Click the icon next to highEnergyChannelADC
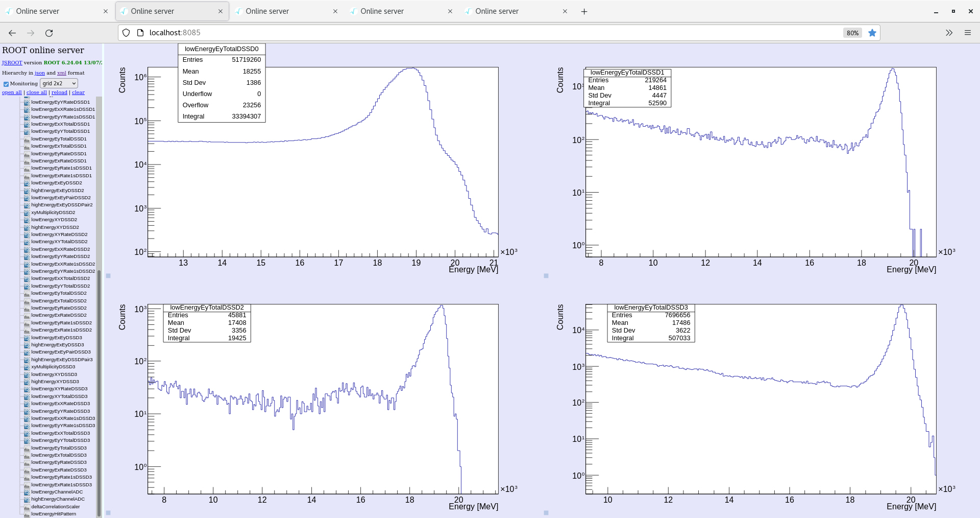 [27, 499]
